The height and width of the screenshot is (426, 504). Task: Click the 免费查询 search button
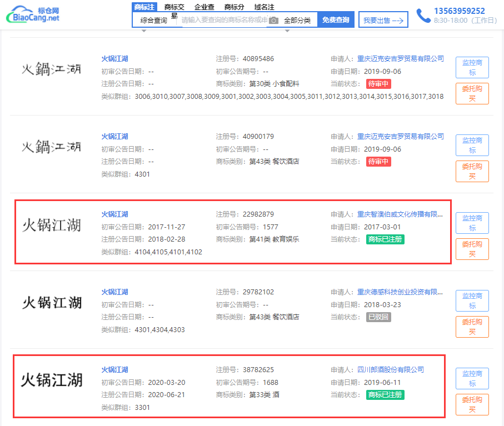(336, 19)
